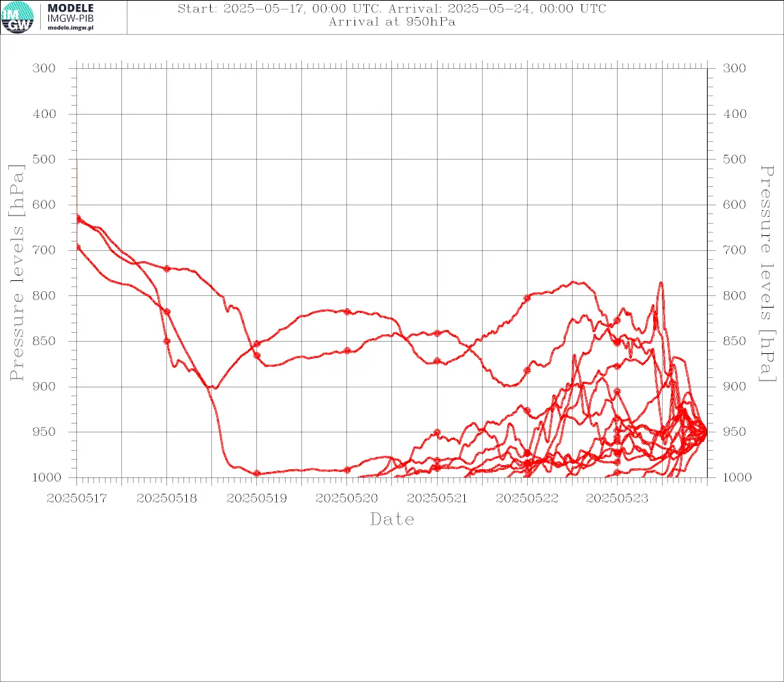Click the left axis 800 label

pos(44,295)
